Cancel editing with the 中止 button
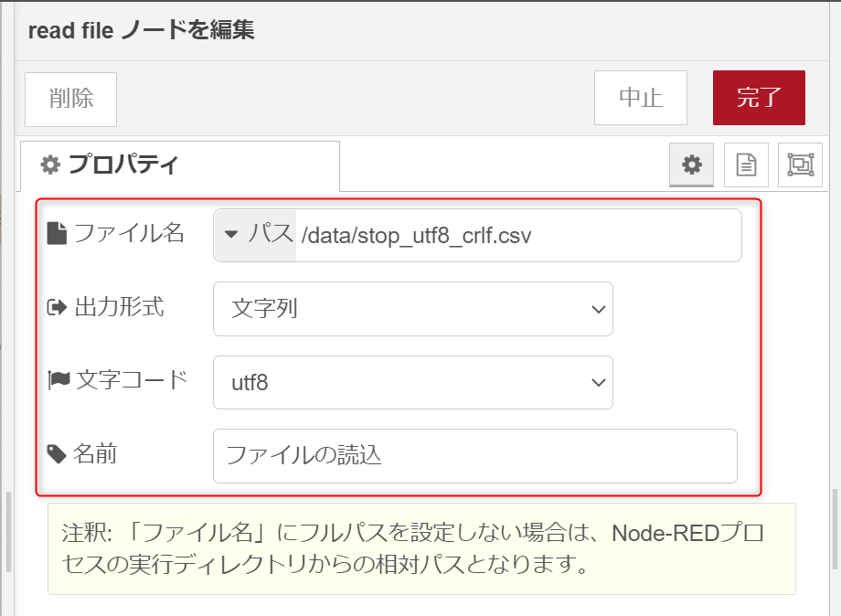Viewport: 841px width, 616px height. pyautogui.click(x=641, y=98)
